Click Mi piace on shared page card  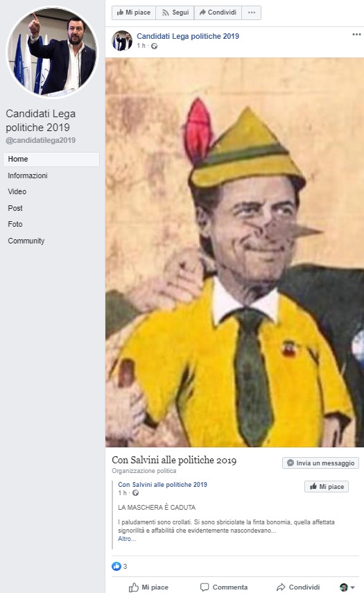327,486
